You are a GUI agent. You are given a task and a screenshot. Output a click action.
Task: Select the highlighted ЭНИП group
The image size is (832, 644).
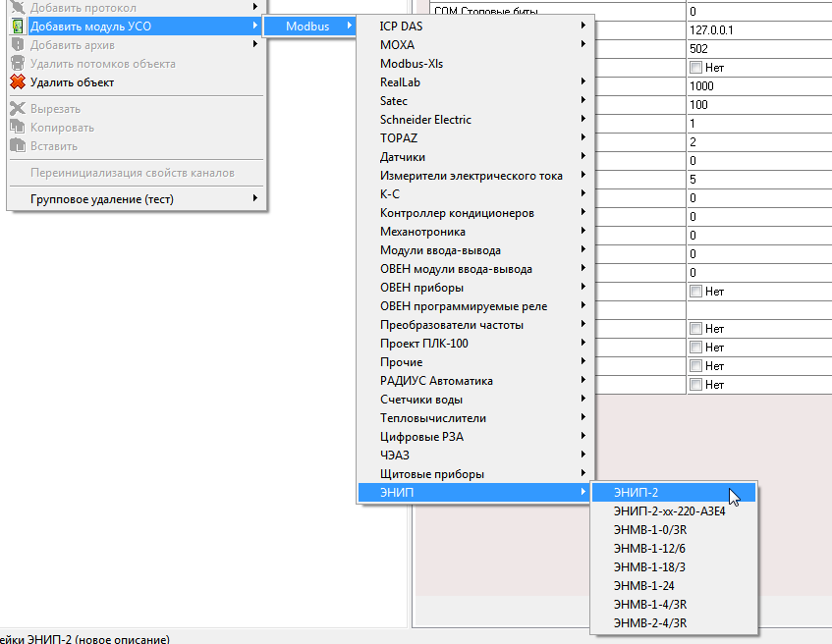point(476,492)
